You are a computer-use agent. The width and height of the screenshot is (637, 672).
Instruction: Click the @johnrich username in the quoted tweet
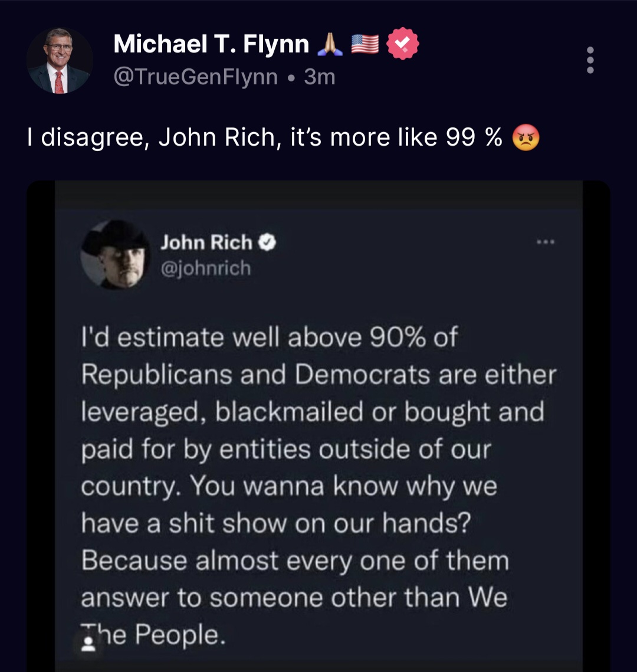point(206,268)
